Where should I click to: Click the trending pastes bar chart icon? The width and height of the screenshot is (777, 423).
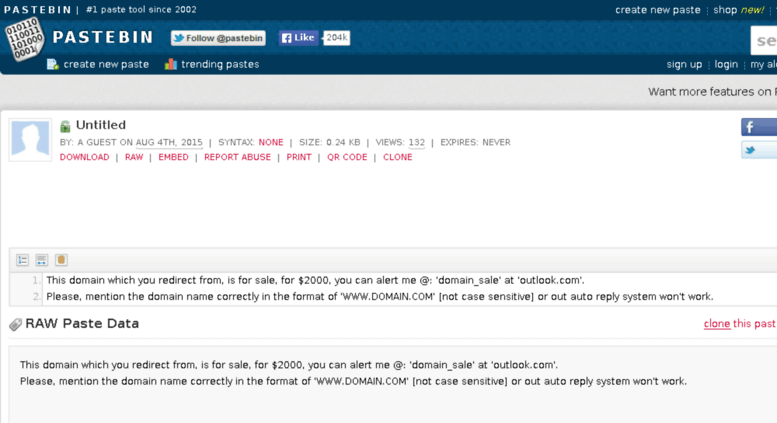pos(170,64)
